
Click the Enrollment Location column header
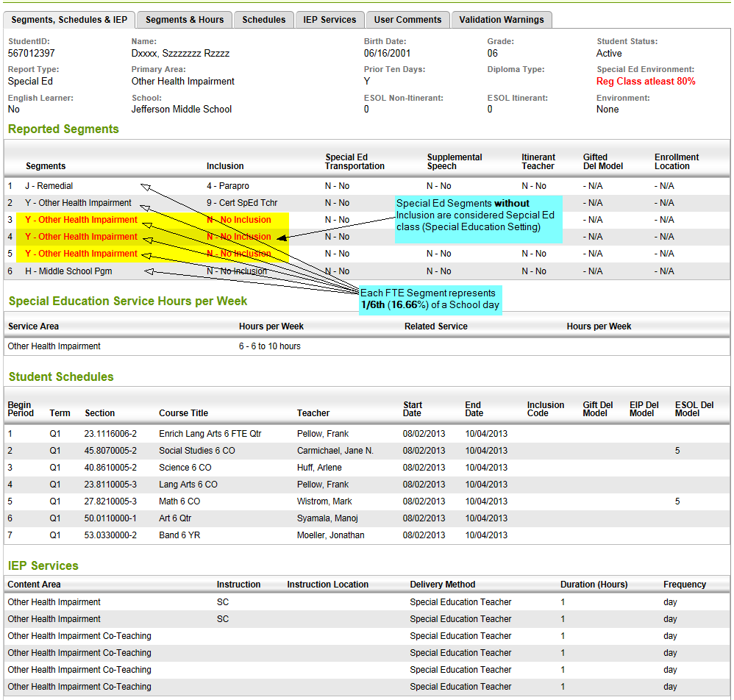tap(677, 162)
